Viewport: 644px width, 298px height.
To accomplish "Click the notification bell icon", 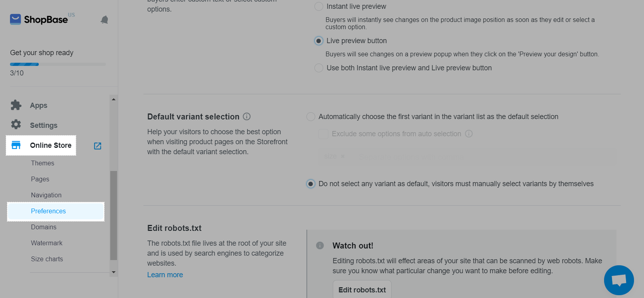I will [104, 20].
